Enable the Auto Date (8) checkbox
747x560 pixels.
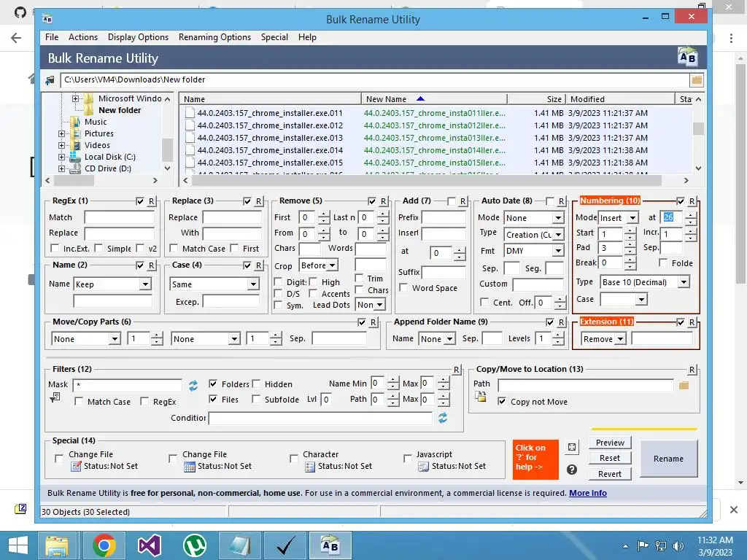coord(550,201)
